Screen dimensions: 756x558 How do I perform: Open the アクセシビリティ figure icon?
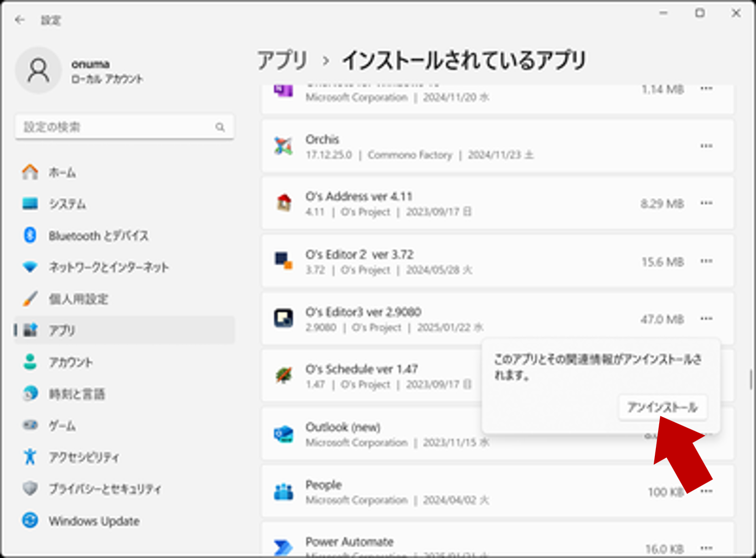coord(30,457)
